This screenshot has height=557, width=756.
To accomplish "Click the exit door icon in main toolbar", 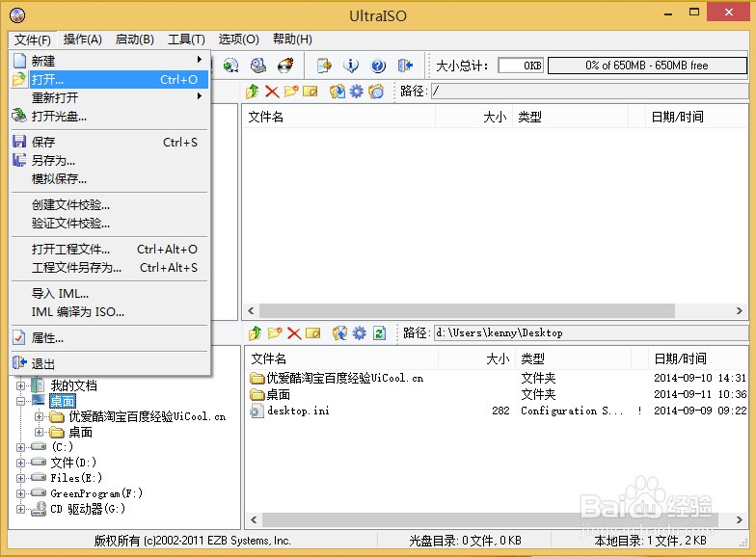I will pos(405,66).
